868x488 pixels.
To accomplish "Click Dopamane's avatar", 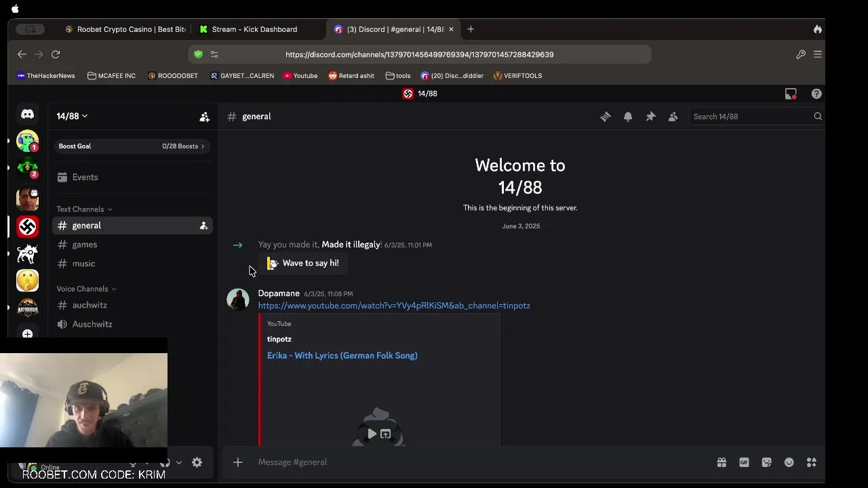I will [238, 300].
